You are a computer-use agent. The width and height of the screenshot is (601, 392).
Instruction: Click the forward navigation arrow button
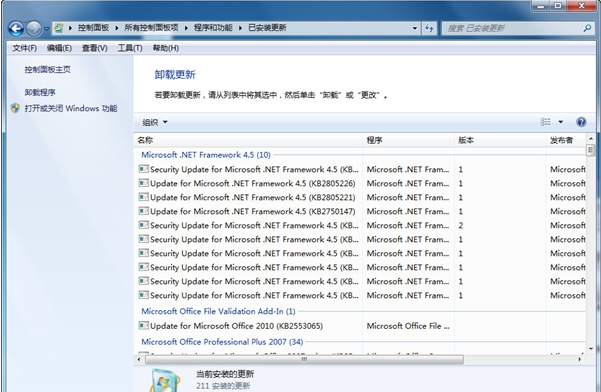point(34,28)
